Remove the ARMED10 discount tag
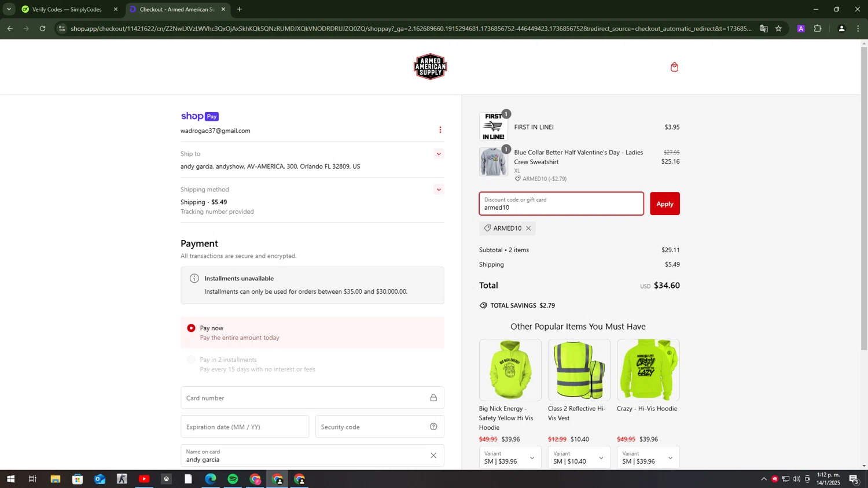 (x=528, y=228)
